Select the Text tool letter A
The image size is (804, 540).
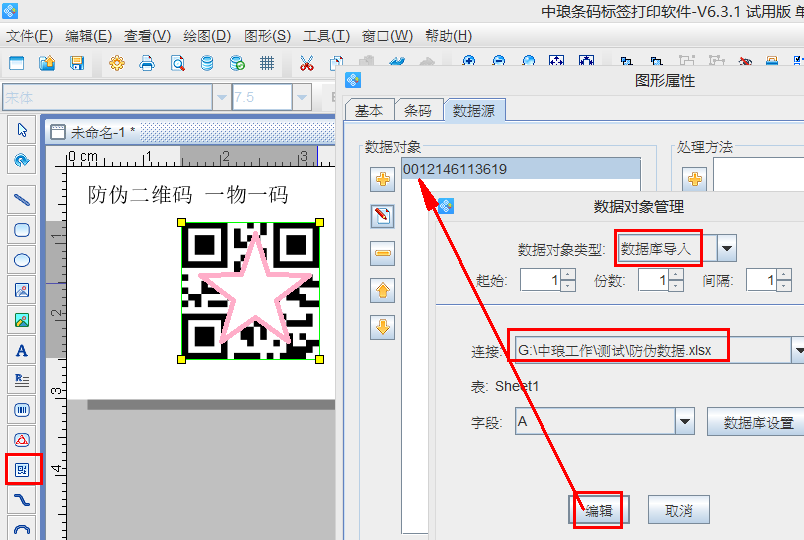click(22, 351)
